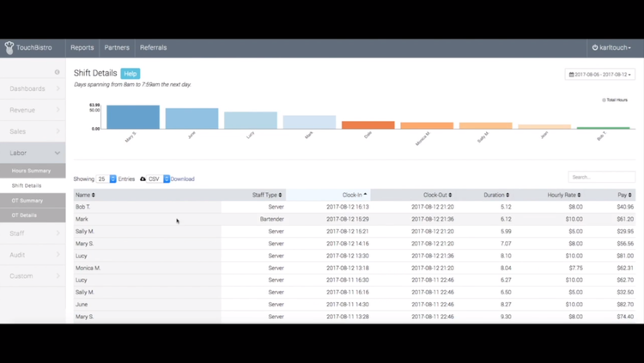Click the June bar in chart
This screenshot has height=363, width=644.
[191, 118]
